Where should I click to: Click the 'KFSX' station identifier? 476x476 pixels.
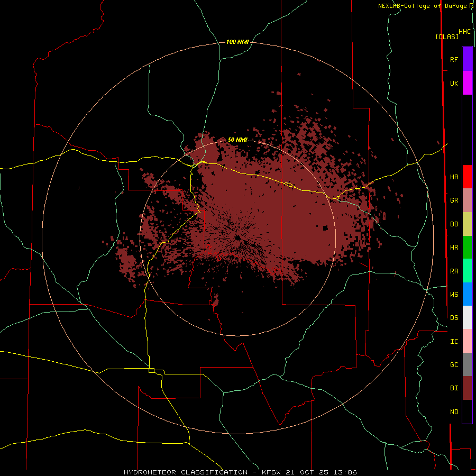271,472
